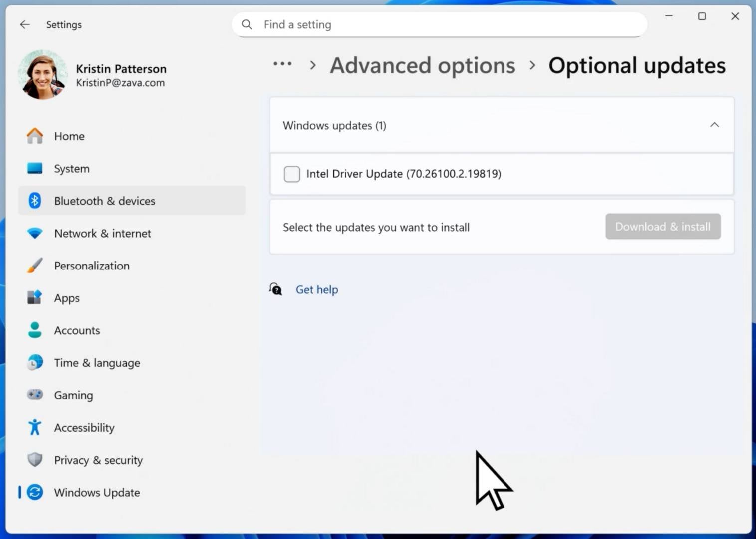Open Privacy & security settings
The width and height of the screenshot is (756, 539).
point(132,460)
